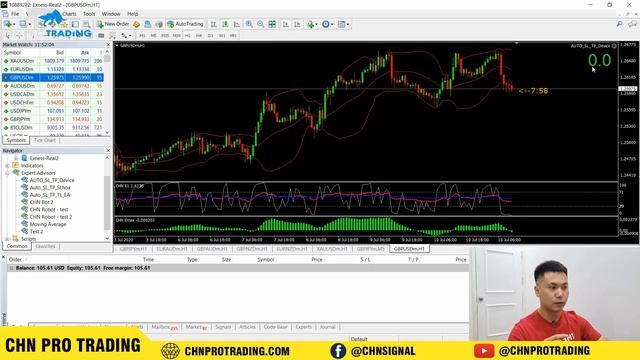Open the Tools menu

(x=89, y=14)
